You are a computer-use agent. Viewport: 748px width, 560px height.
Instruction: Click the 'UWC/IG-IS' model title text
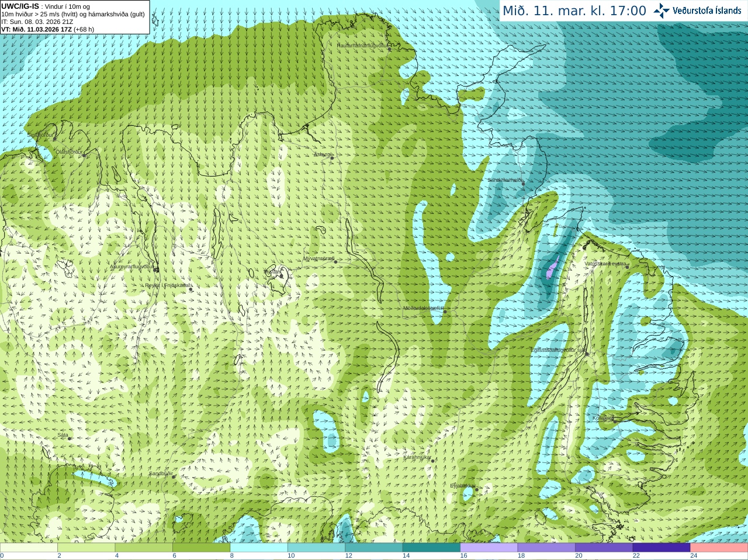click(x=20, y=6)
